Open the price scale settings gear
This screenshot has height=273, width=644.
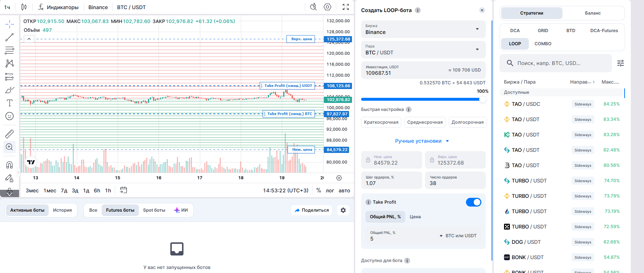click(x=339, y=178)
